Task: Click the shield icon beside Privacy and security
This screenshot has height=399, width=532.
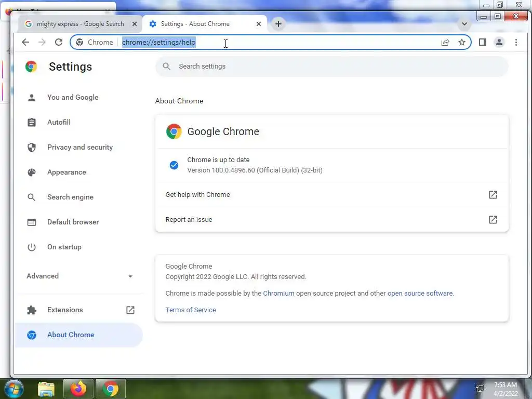Action: point(32,147)
